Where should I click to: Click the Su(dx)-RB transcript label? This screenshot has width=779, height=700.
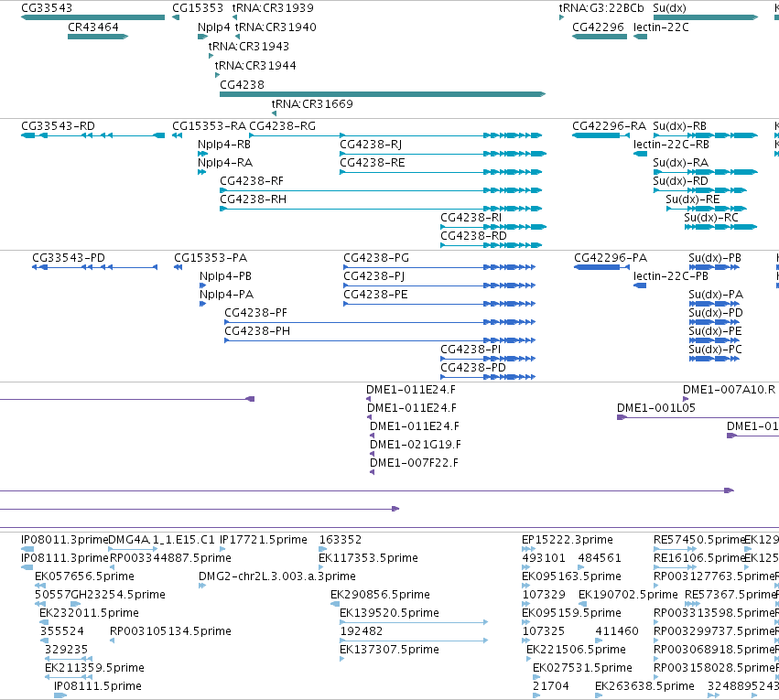pyautogui.click(x=679, y=126)
